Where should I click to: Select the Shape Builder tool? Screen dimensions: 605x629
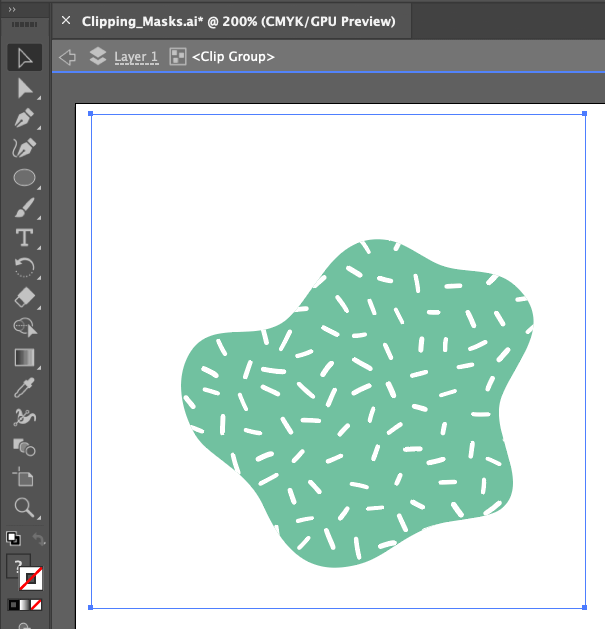pyautogui.click(x=24, y=327)
